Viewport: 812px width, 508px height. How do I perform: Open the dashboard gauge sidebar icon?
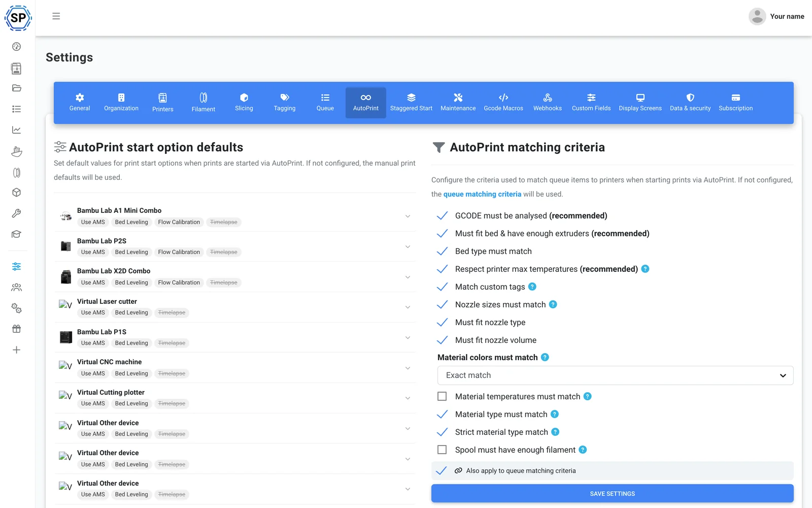click(x=17, y=47)
